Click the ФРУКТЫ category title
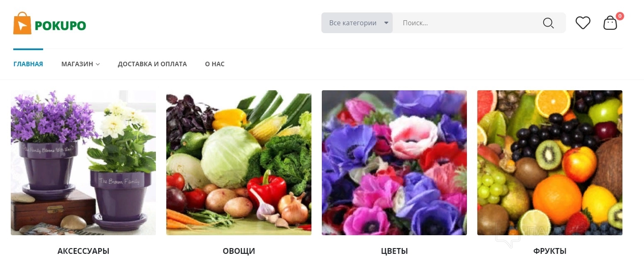The width and height of the screenshot is (644, 270). [x=550, y=251]
